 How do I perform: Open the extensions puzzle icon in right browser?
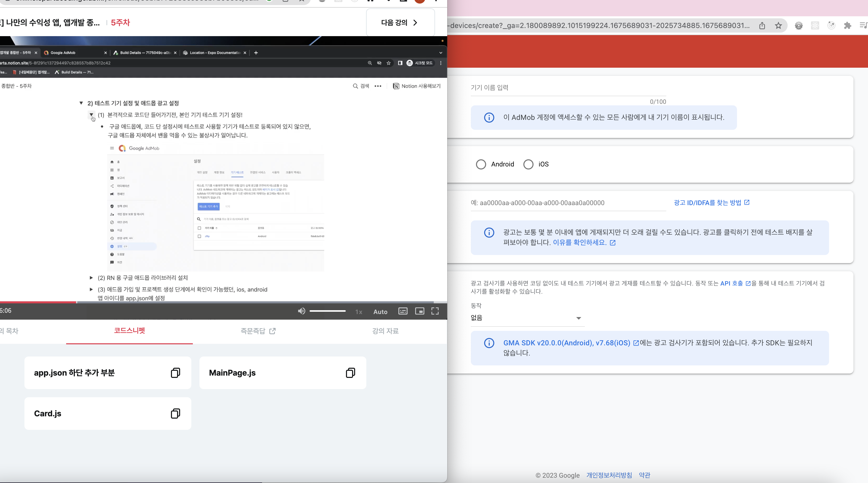click(847, 26)
